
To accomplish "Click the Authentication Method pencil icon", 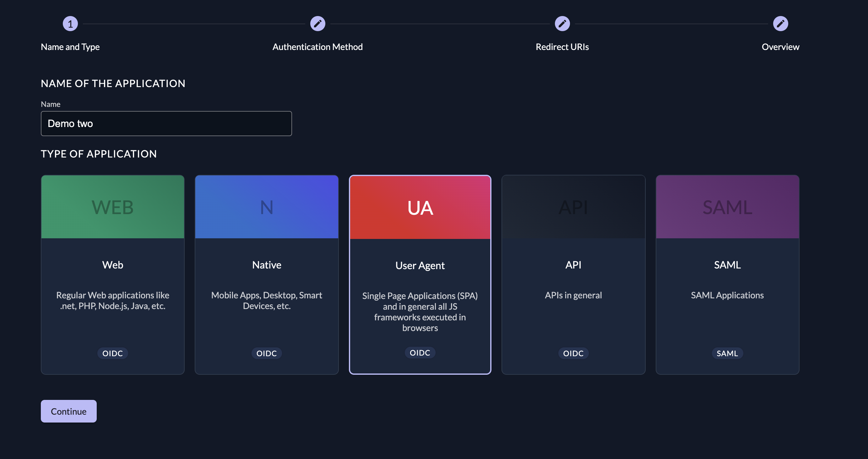I will tap(317, 24).
